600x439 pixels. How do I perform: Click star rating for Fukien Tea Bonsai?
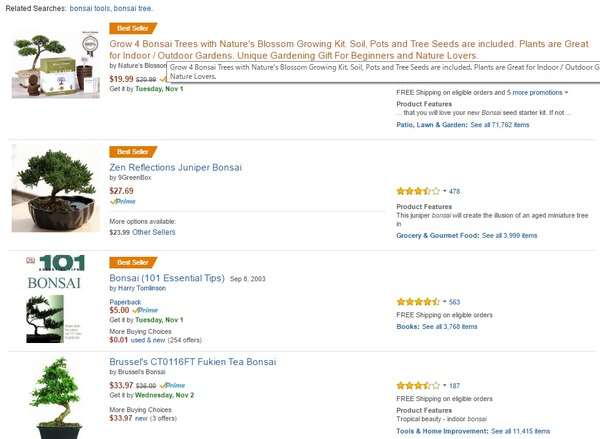[x=419, y=385]
